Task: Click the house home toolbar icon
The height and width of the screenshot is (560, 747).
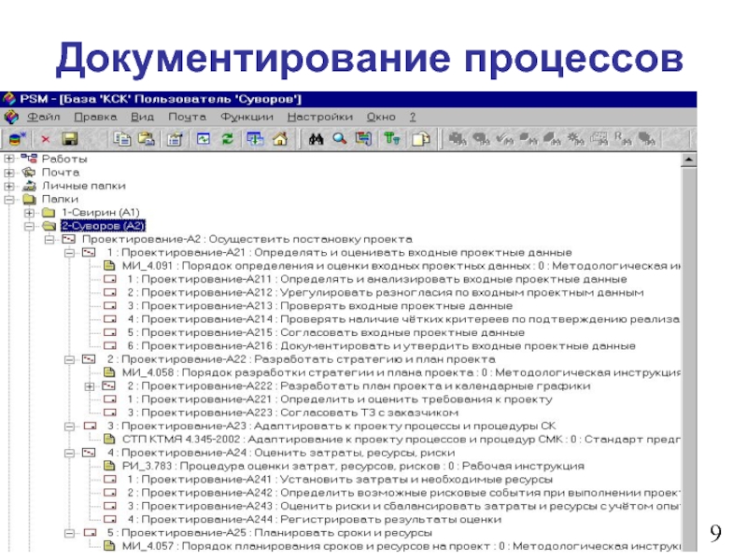Action: tap(279, 139)
